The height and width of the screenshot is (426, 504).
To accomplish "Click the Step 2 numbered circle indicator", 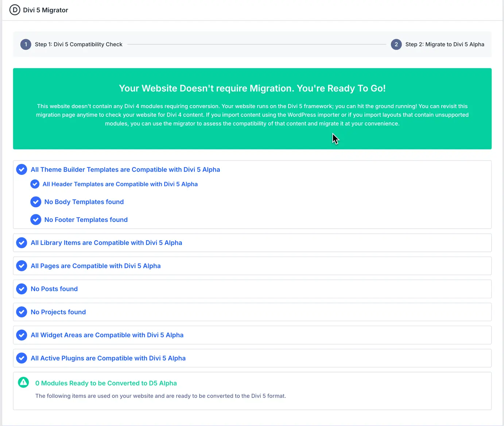I will tap(396, 44).
